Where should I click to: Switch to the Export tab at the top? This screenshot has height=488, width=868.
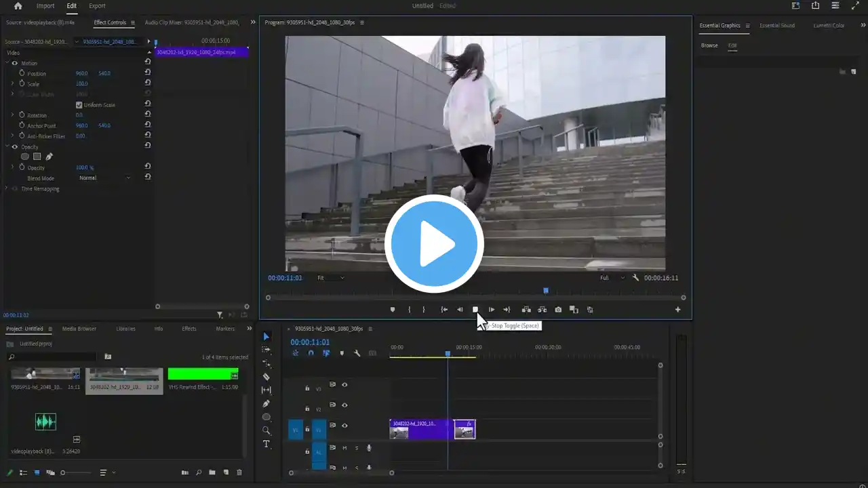97,6
